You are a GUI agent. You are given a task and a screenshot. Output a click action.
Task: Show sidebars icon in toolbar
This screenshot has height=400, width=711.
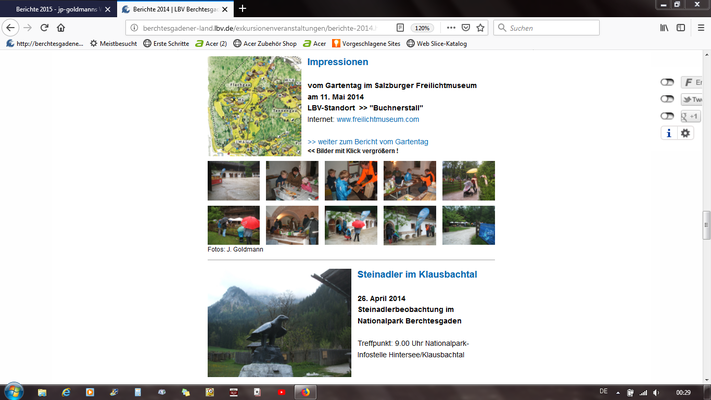point(681,28)
